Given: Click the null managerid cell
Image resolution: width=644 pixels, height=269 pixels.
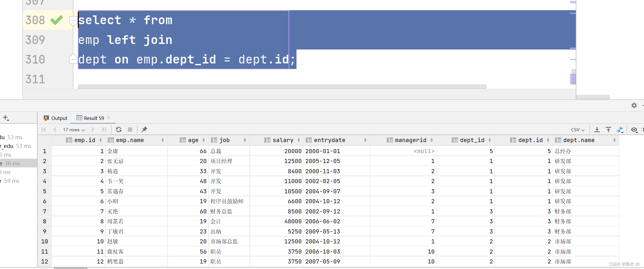Looking at the screenshot, I should click(x=403, y=151).
